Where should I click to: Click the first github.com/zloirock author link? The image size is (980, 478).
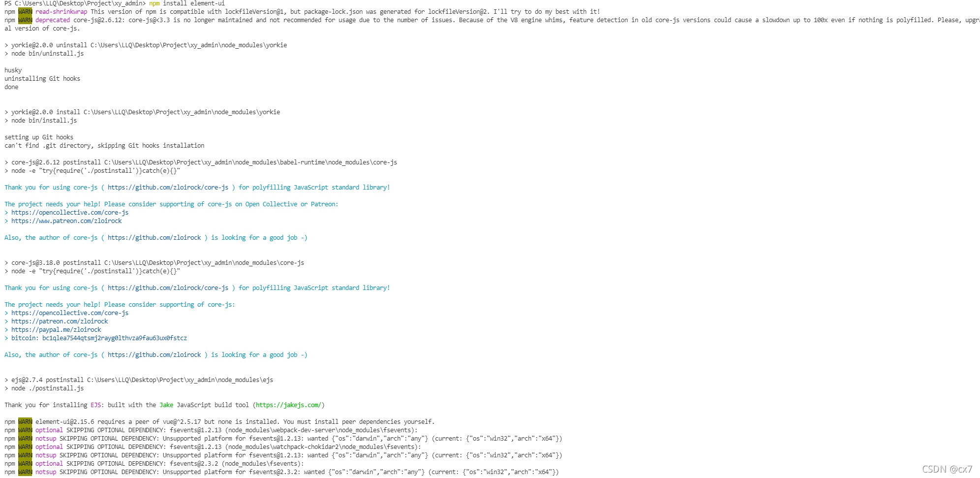tap(154, 238)
